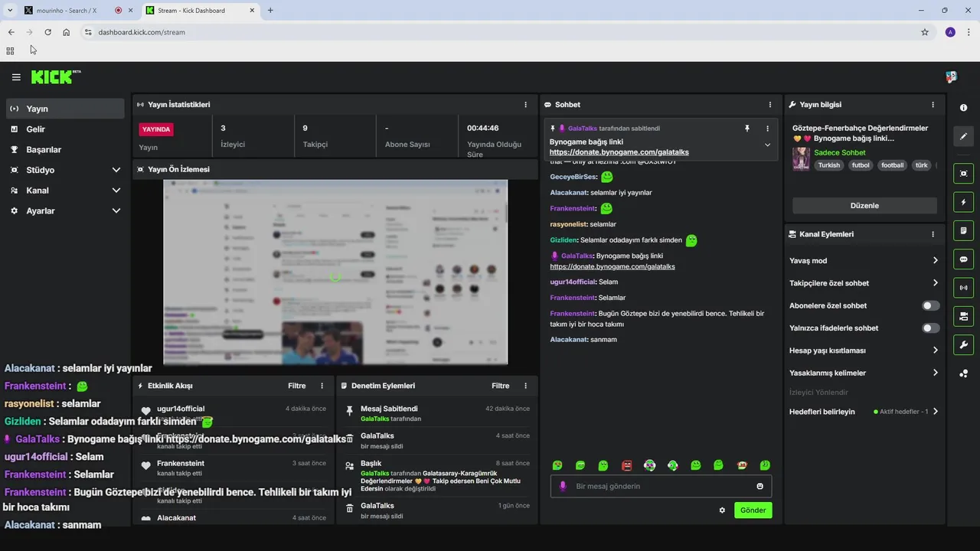The image size is (980, 551).
Task: Open Sohbet panel three-dot menu
Action: click(770, 105)
